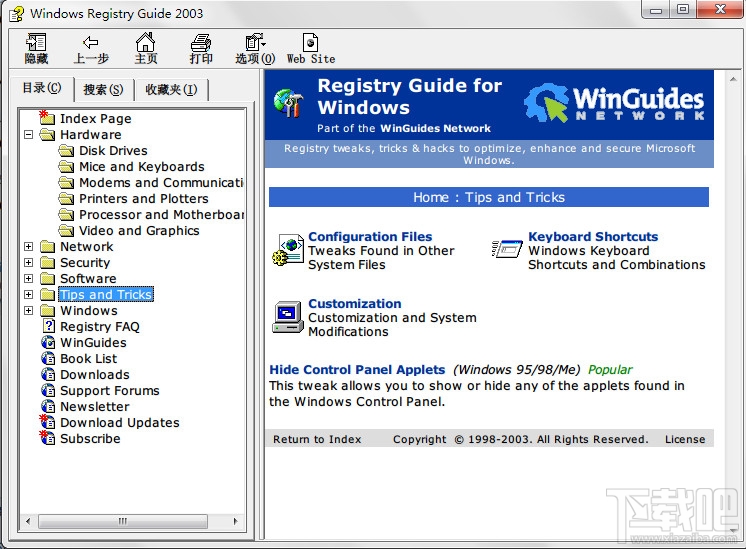Hide the contents pane with the 隐藏 button
Viewport: 746px width, 549px height.
coord(36,49)
